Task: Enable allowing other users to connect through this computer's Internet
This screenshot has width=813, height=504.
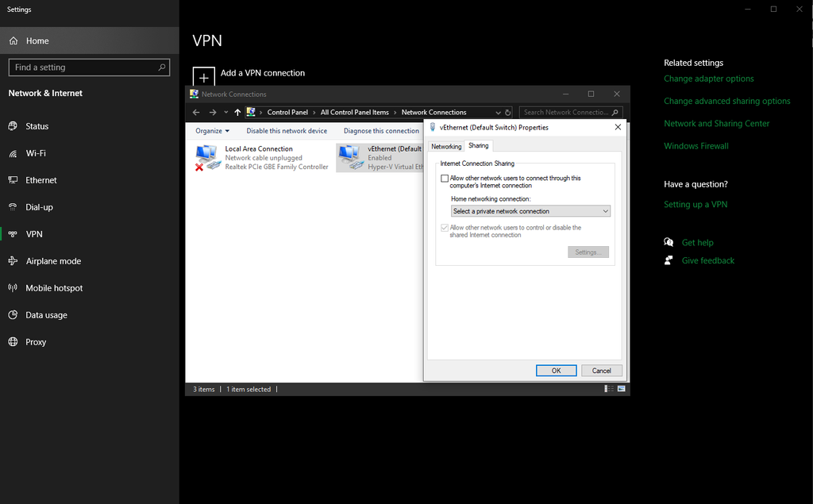Action: (445, 178)
